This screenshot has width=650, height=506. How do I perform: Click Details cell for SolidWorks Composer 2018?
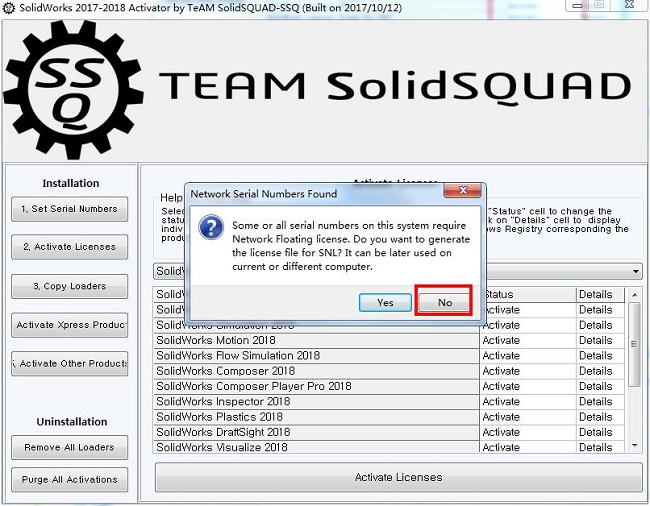pos(600,371)
